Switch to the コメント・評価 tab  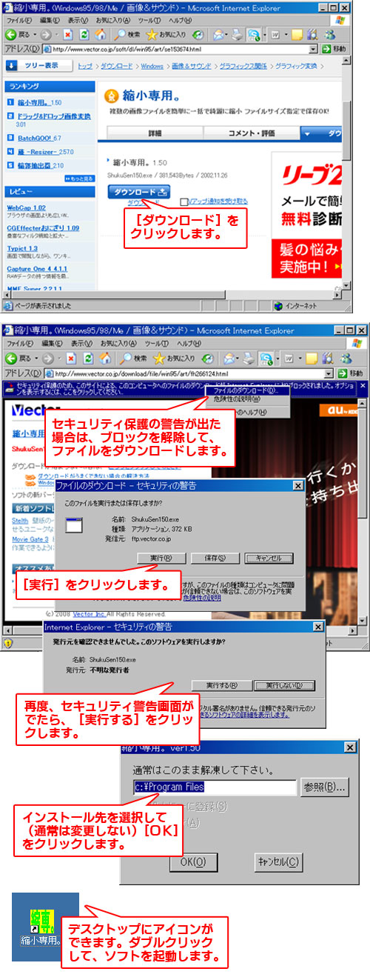(x=251, y=133)
